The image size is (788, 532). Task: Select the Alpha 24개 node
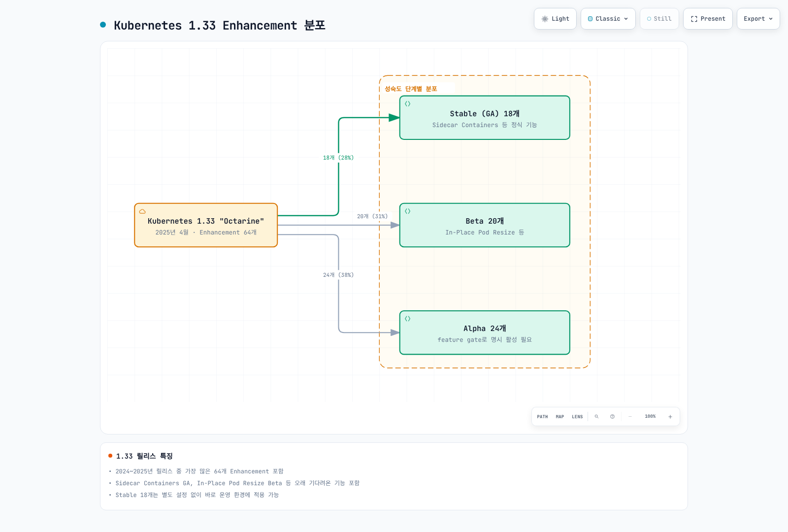tap(485, 332)
